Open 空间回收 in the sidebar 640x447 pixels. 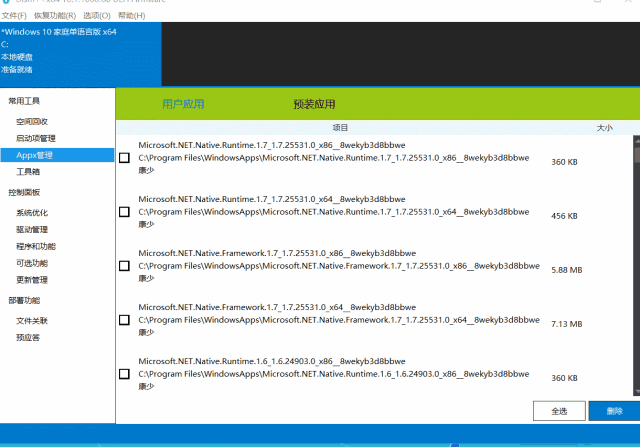(32, 122)
